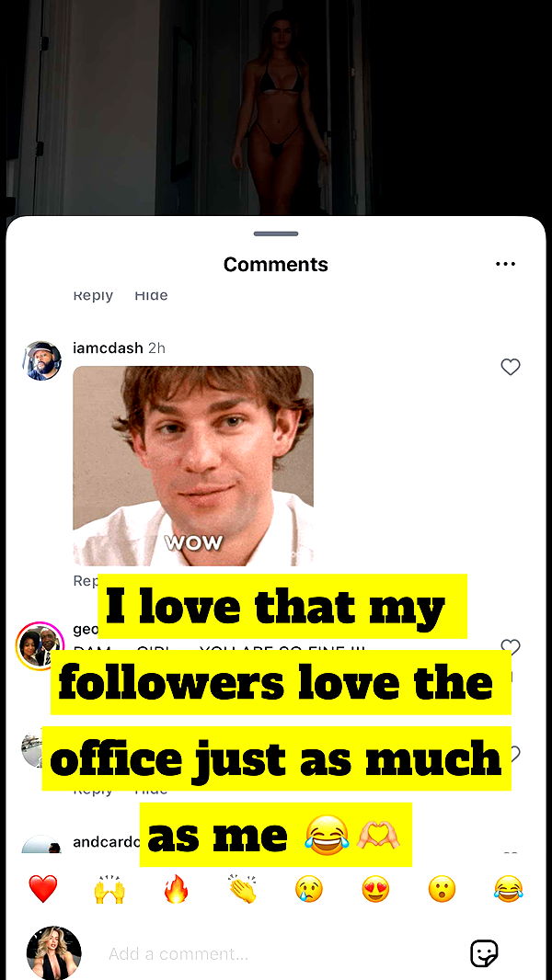Open the GIF sticker picker icon
552x980 pixels.
click(x=484, y=953)
